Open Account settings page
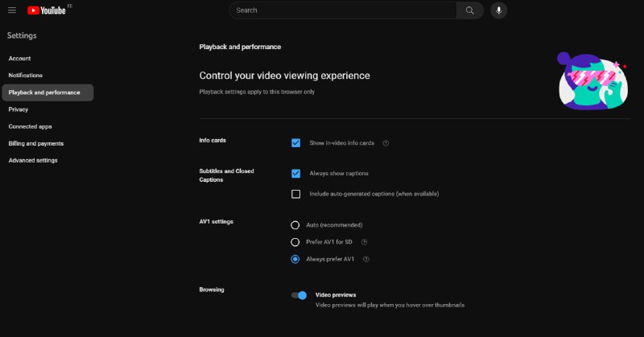This screenshot has width=644, height=337. pyautogui.click(x=19, y=58)
